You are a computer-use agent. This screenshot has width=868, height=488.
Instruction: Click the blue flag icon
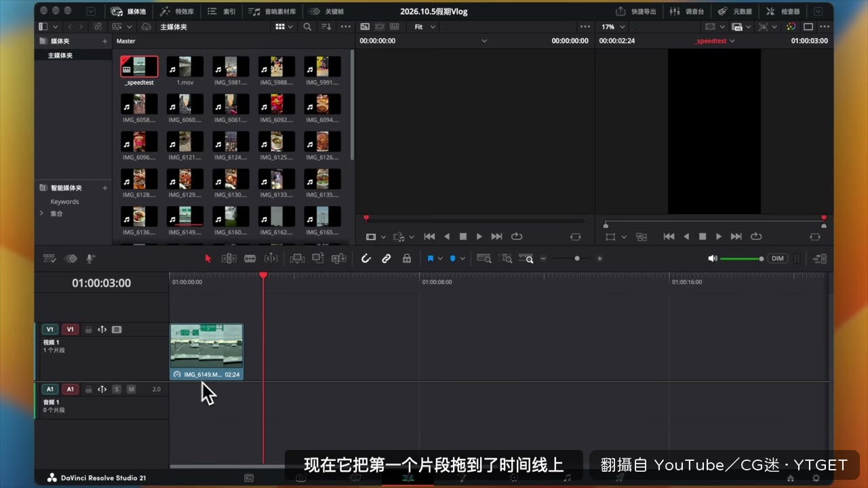coord(430,258)
